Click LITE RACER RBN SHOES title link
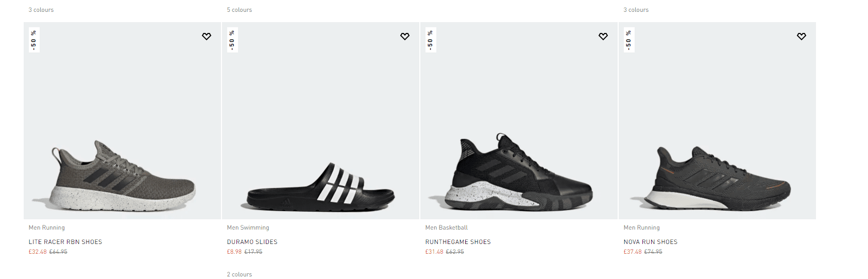The width and height of the screenshot is (868, 279). click(x=65, y=242)
